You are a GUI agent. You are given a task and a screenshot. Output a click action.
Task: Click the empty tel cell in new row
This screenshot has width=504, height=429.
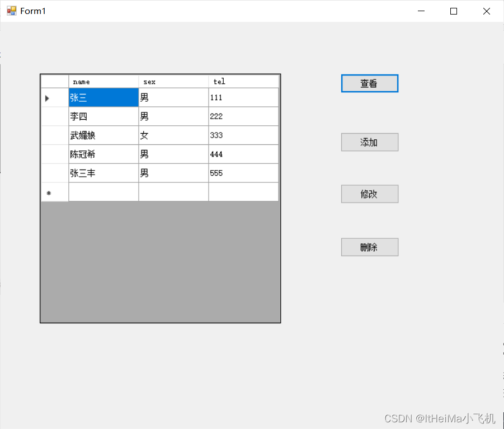click(243, 192)
